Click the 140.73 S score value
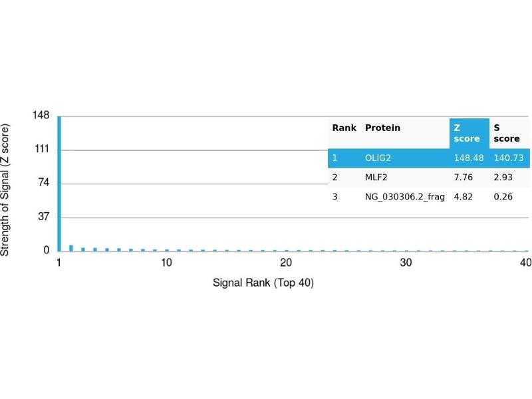 point(509,158)
